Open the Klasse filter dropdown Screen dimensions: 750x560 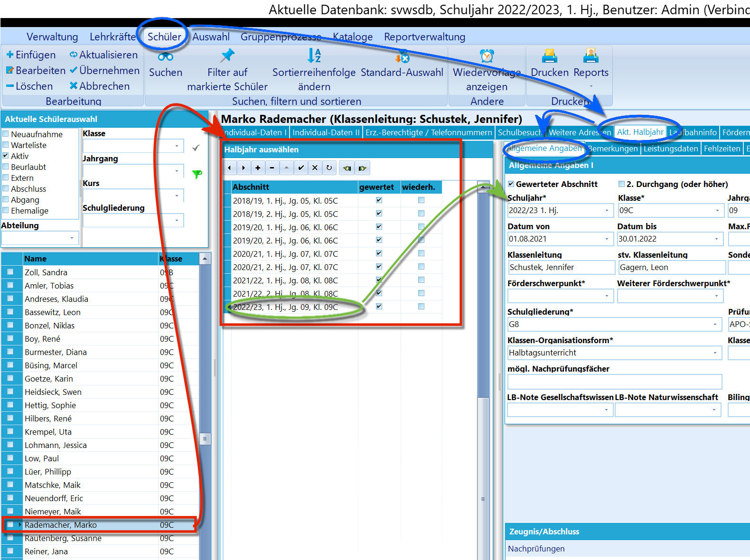[177, 146]
